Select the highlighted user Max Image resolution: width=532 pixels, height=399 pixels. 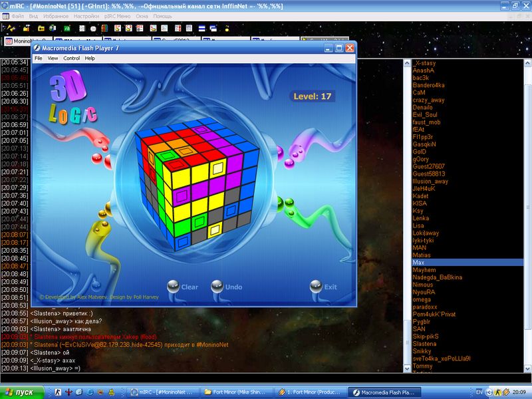point(467,263)
